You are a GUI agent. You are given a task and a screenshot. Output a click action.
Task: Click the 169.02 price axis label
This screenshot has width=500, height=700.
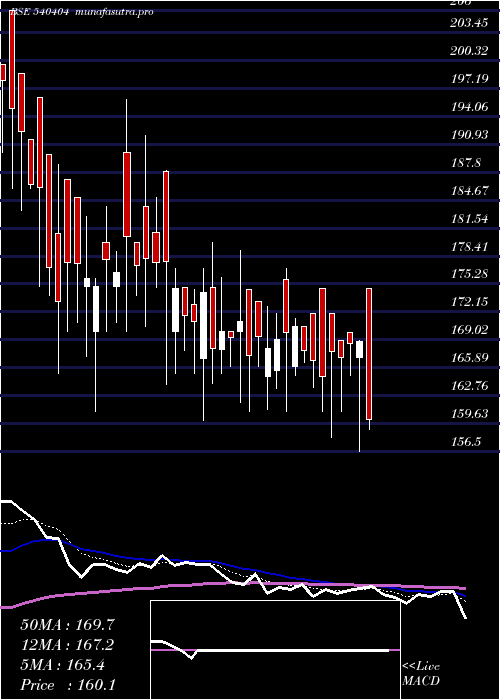(469, 330)
